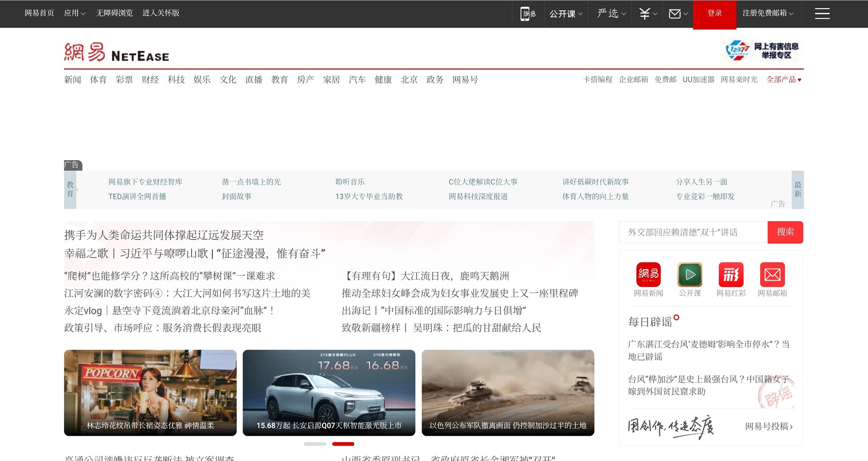This screenshot has height=461, width=868.
Task: Click the red 登录 button
Action: click(714, 14)
